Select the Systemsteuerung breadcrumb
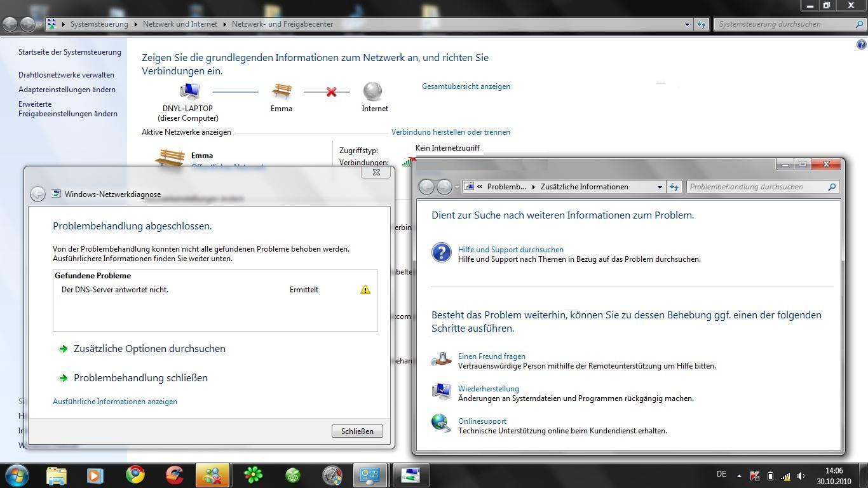The height and width of the screenshot is (488, 868). (99, 24)
